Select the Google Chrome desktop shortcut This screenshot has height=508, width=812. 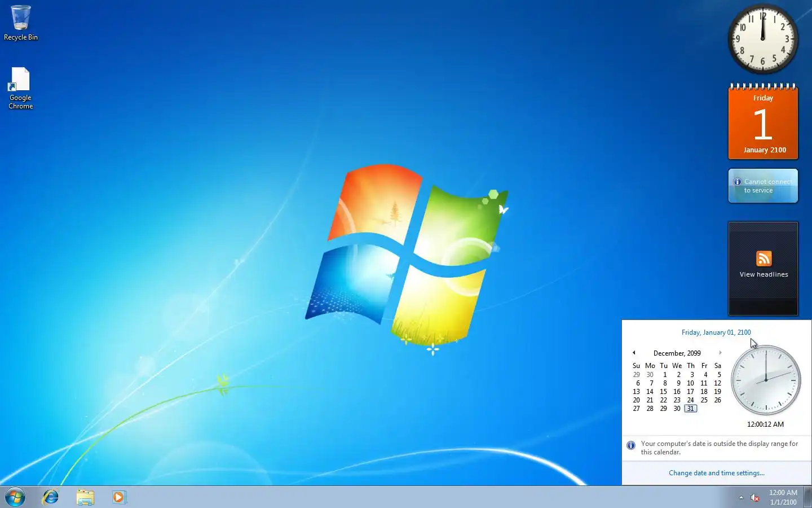click(20, 89)
